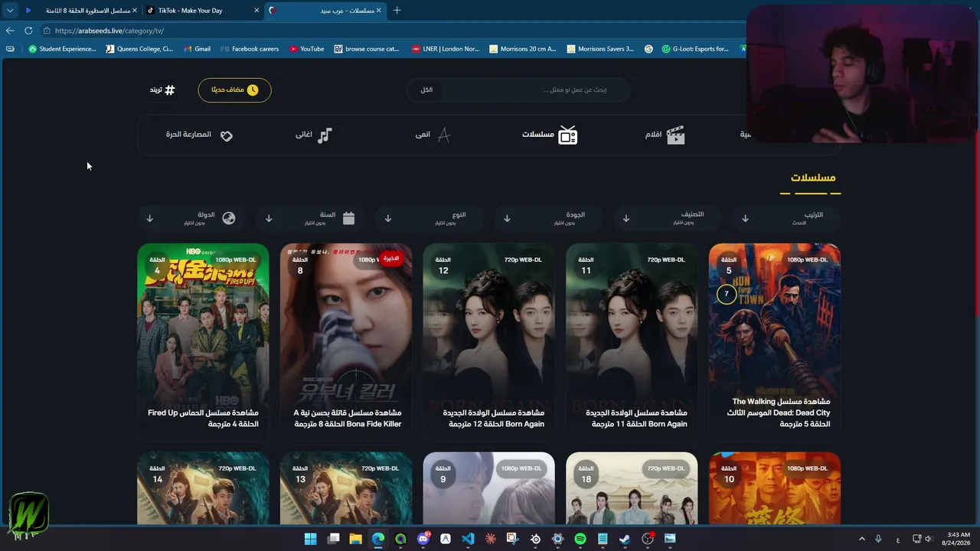Open the browse course catalogue bookmark
The width and height of the screenshot is (980, 551).
click(366, 49)
